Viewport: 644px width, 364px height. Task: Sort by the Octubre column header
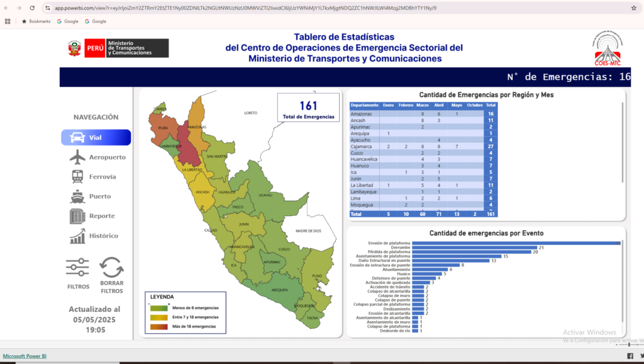tap(475, 105)
